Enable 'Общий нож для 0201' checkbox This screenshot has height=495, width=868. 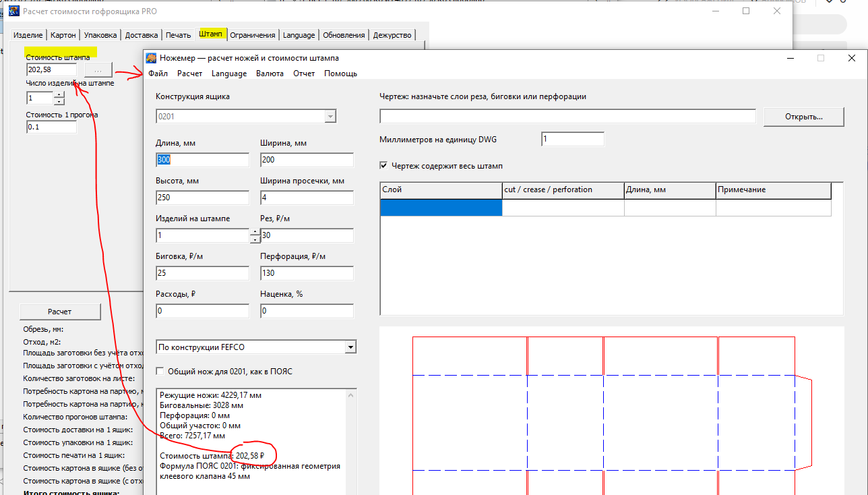(x=160, y=371)
